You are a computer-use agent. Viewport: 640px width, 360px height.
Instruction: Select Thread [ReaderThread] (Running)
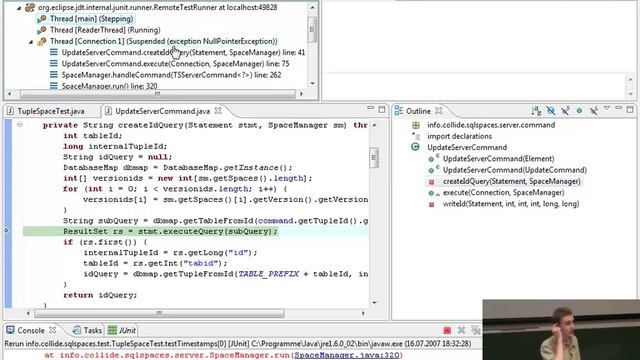pos(105,30)
